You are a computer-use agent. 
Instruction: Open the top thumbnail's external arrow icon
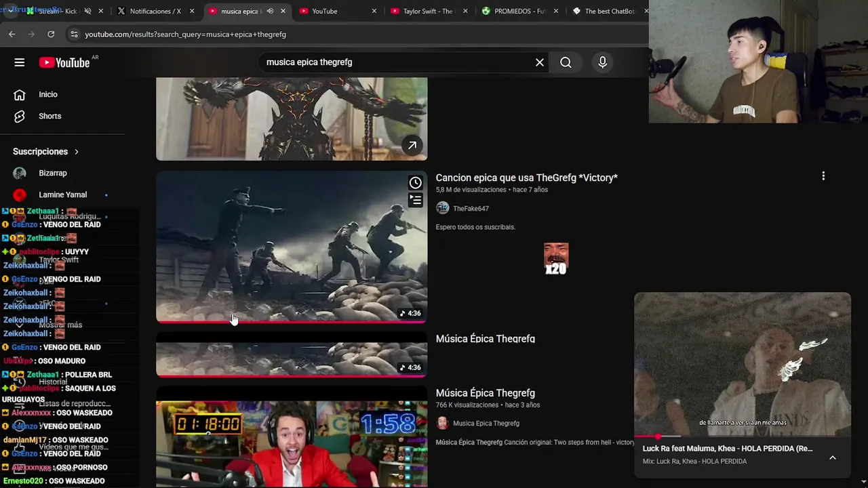pyautogui.click(x=412, y=145)
